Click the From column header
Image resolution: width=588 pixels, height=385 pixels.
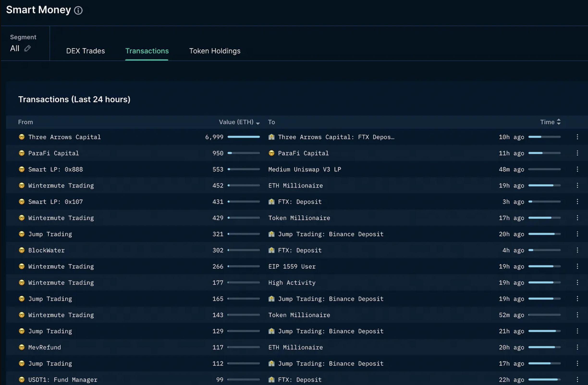click(25, 122)
